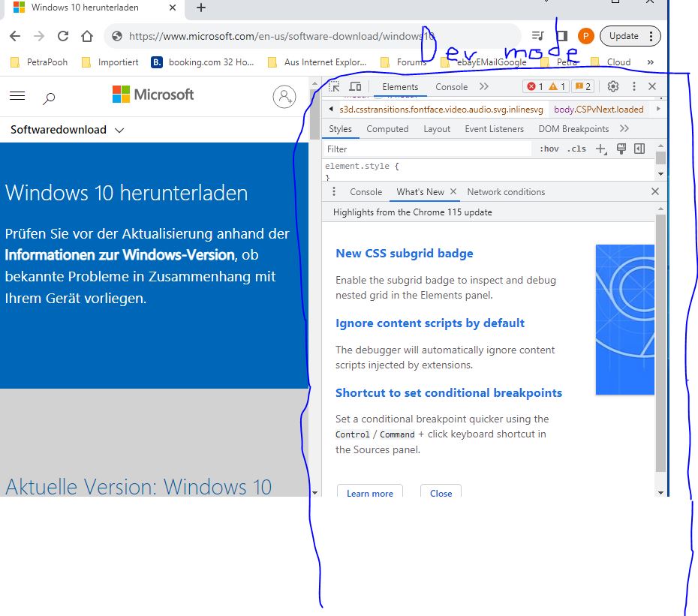
Task: Open the Styles tab
Action: tap(340, 128)
